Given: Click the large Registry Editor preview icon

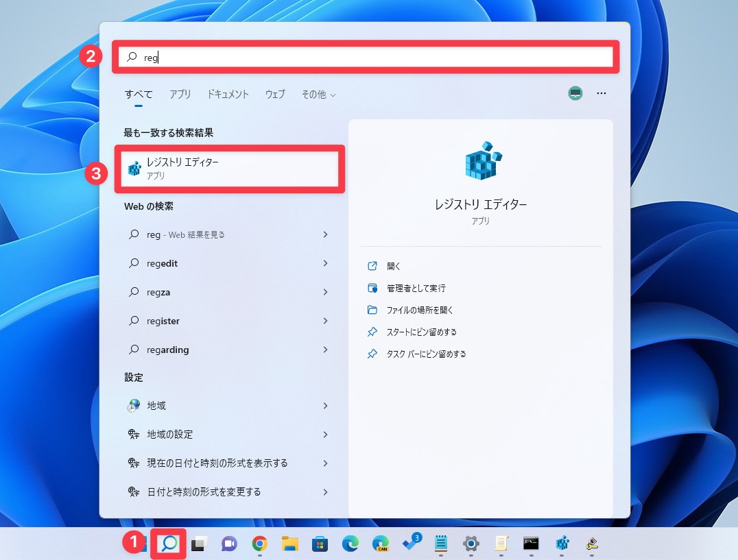Looking at the screenshot, I should [483, 161].
